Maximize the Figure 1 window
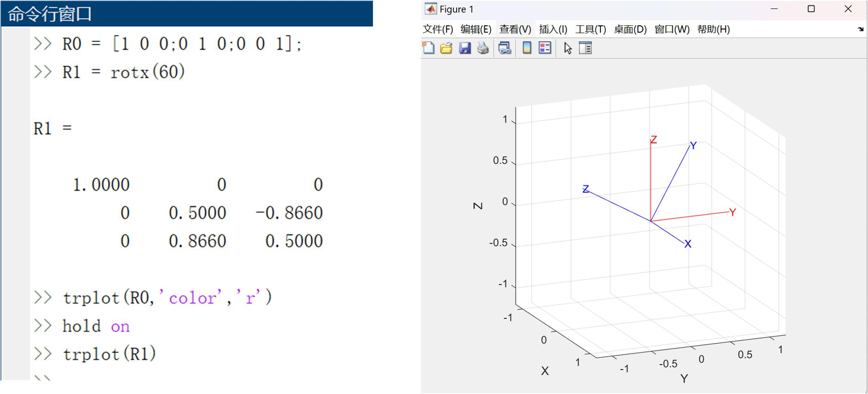Viewport: 868px width, 394px height. tap(811, 9)
